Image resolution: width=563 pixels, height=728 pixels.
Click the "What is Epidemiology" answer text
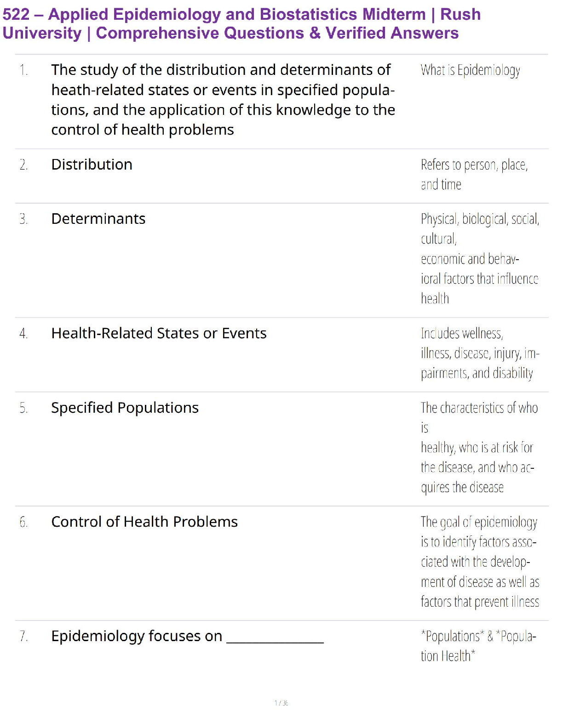click(470, 70)
